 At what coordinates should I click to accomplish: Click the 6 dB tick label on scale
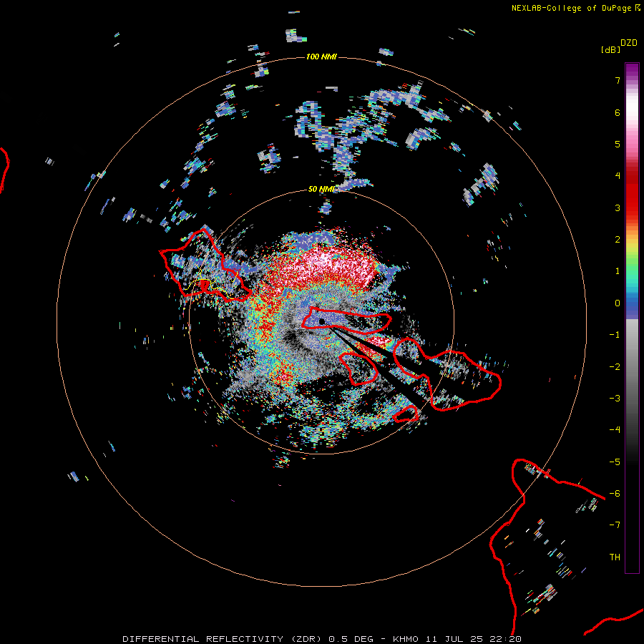pos(618,112)
